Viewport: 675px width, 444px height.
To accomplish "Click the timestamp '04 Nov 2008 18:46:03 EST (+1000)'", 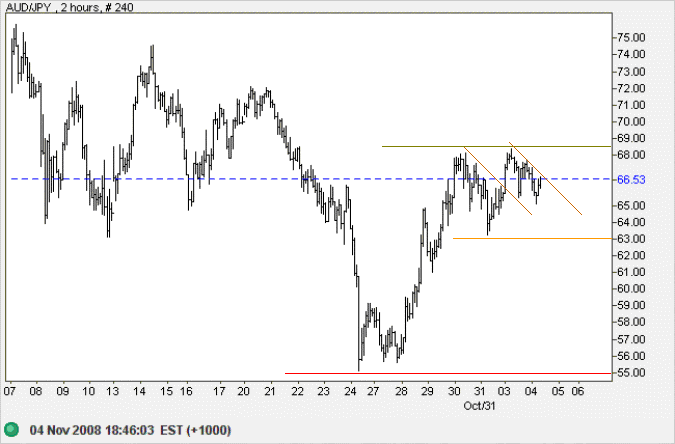I will tap(130, 430).
